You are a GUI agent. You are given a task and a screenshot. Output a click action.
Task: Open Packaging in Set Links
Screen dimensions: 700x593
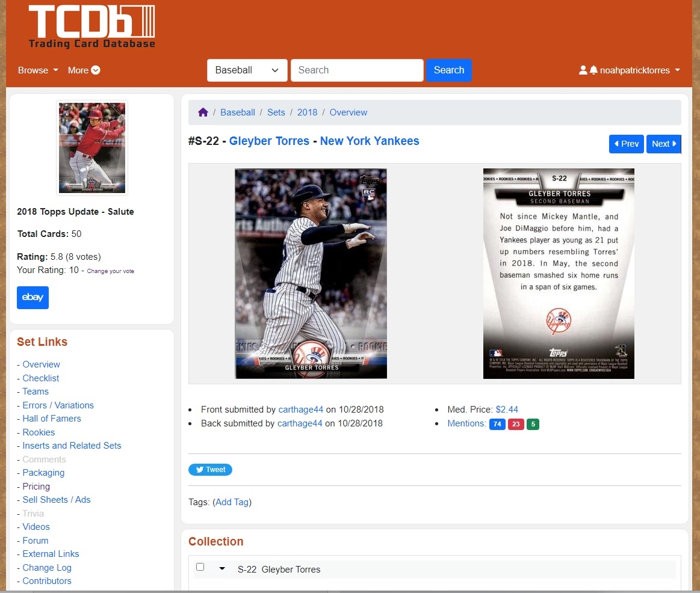pos(43,473)
